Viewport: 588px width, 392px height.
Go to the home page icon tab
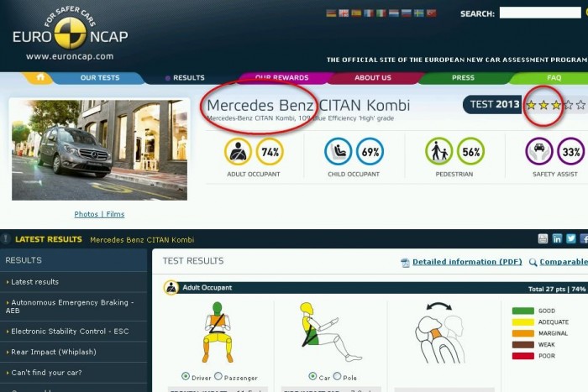pos(36,77)
